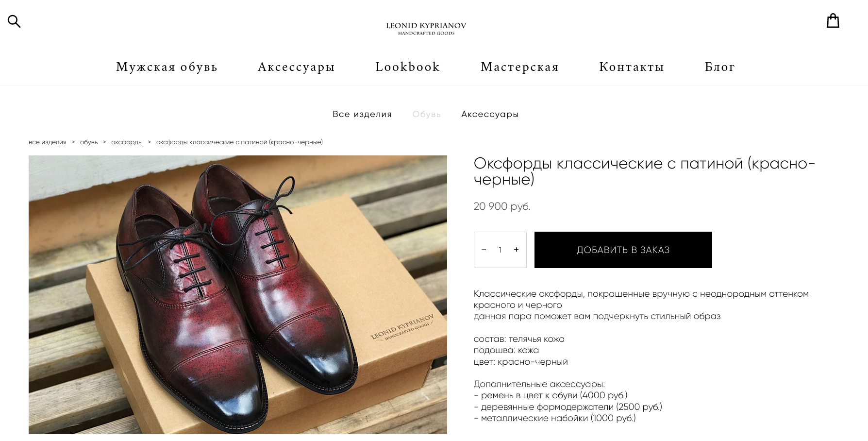This screenshot has width=868, height=441.
Task: Select the Все изделия filter tab
Action: coord(362,114)
